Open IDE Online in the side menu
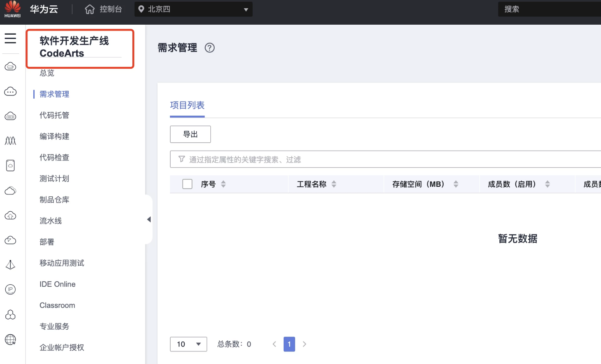This screenshot has width=601, height=364. [58, 284]
